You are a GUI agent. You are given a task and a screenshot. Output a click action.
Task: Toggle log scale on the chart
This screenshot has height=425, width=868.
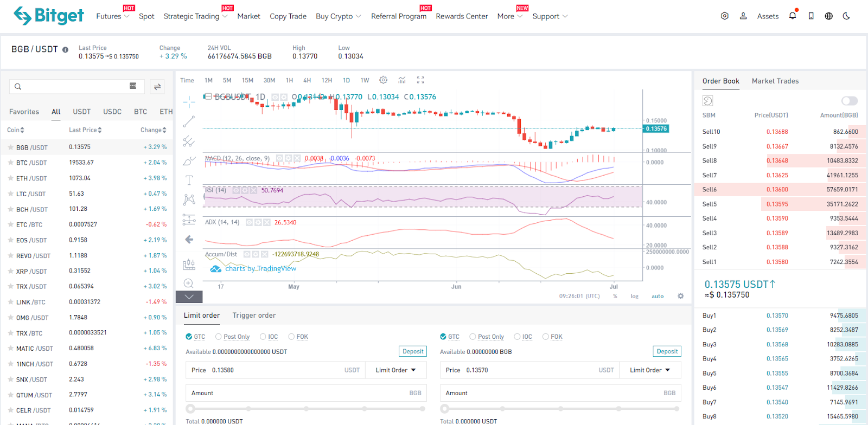point(634,297)
